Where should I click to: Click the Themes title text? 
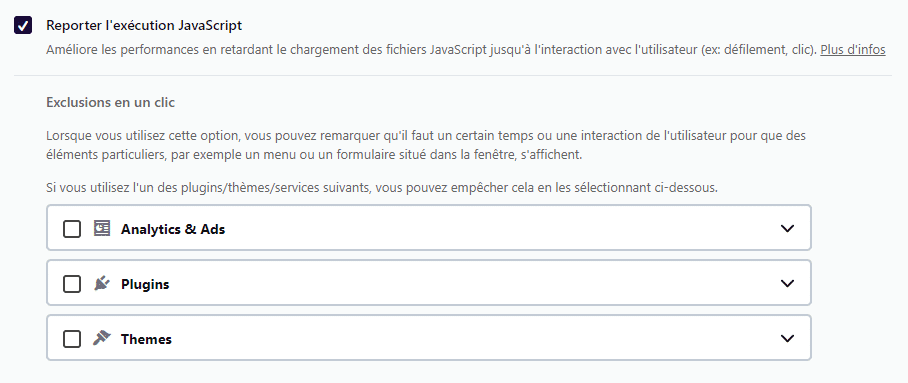pos(146,340)
